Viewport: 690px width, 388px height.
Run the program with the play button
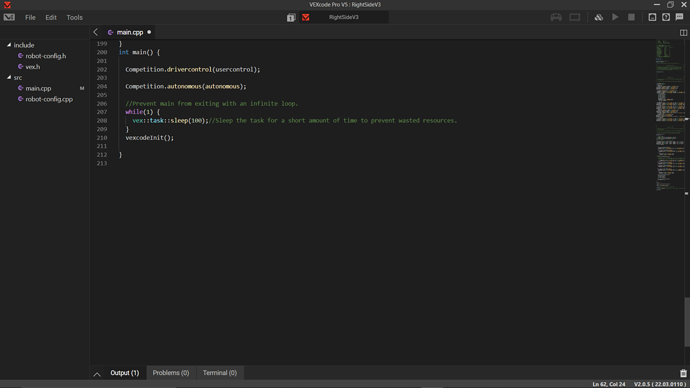tap(615, 17)
